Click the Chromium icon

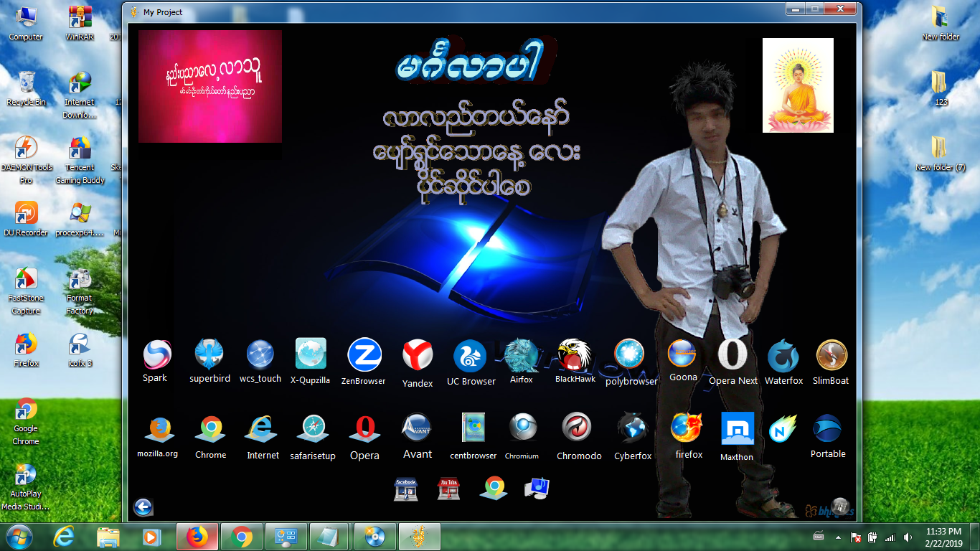point(522,428)
